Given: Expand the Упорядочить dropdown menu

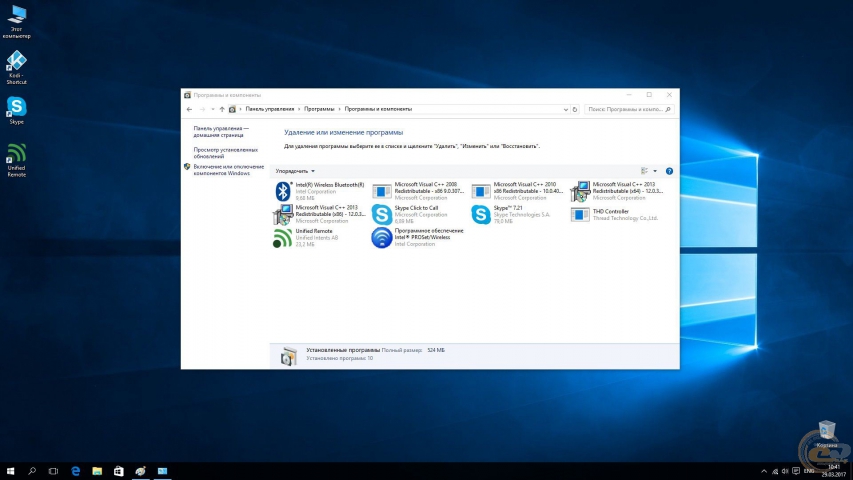Looking at the screenshot, I should click(295, 171).
